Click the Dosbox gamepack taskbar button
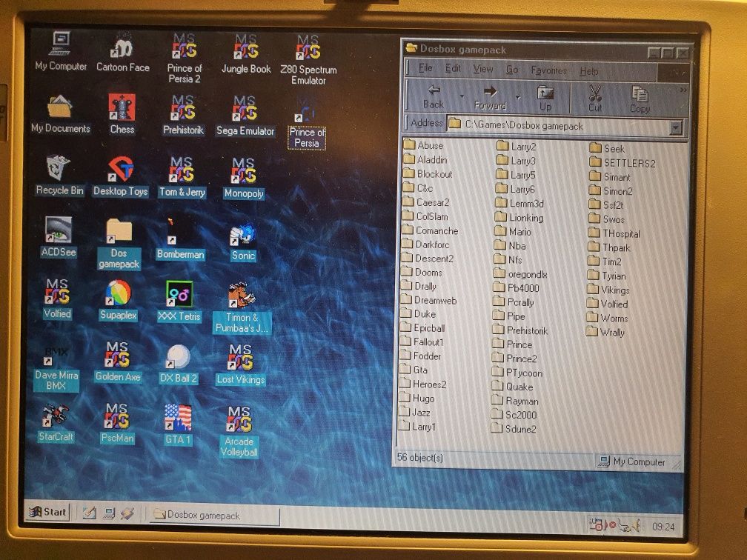 point(214,515)
